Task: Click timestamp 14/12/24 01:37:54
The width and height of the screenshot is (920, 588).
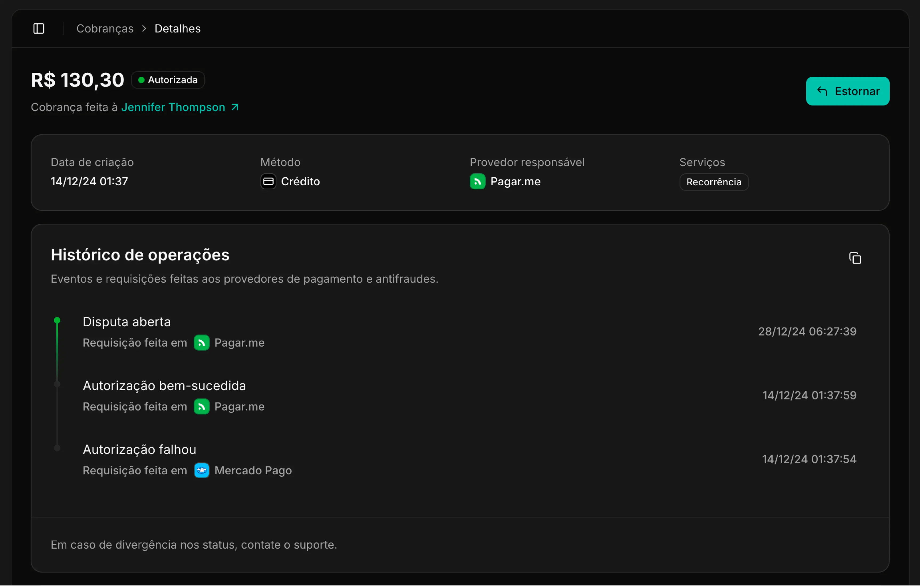Action: coord(809,459)
